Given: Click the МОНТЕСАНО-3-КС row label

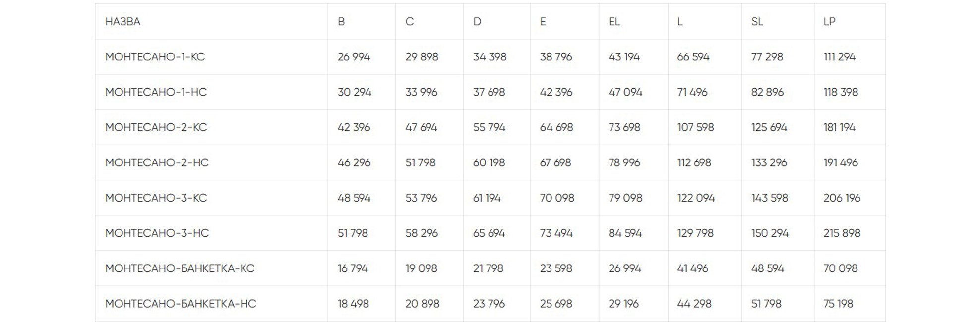Looking at the screenshot, I should (156, 198).
